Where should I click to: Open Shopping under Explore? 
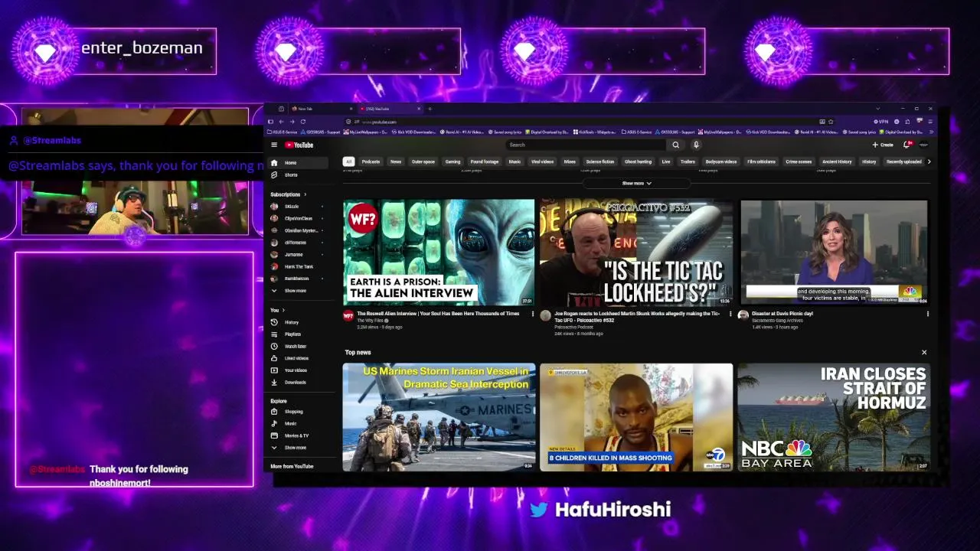coord(299,412)
